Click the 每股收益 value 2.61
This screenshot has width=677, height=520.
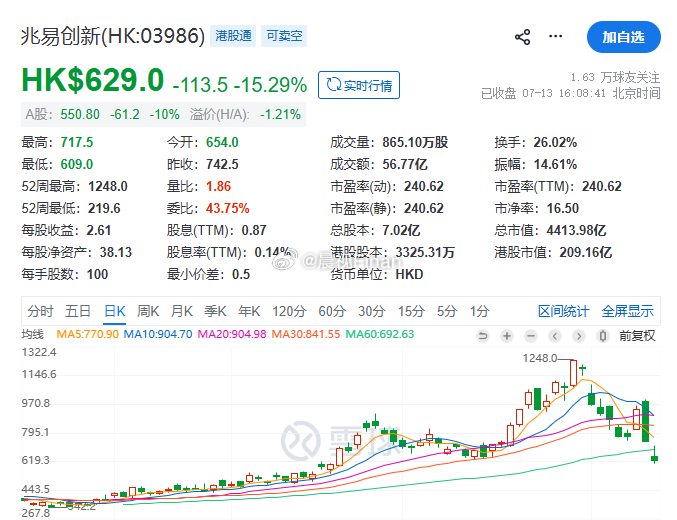[99, 231]
